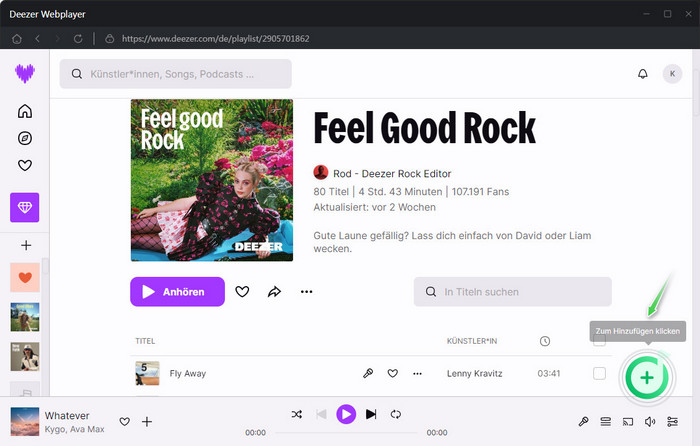
Task: Open audio settings equalizer icon
Action: [672, 421]
